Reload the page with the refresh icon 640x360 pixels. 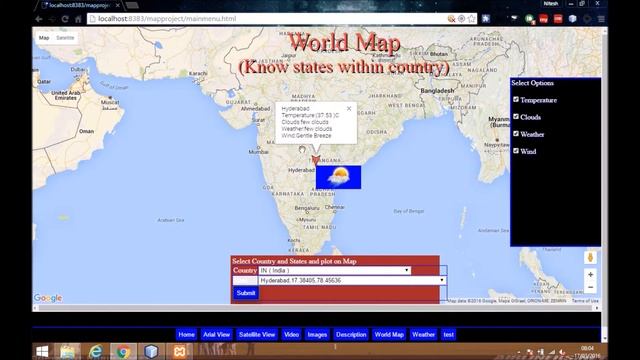pos(65,19)
